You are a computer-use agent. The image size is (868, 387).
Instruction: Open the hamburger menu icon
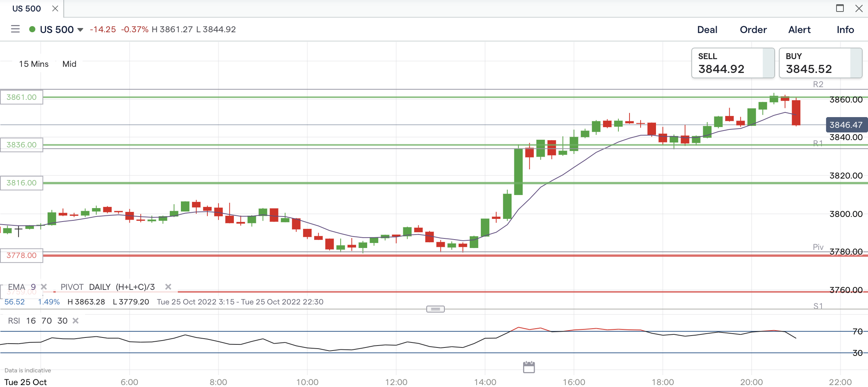(x=15, y=29)
